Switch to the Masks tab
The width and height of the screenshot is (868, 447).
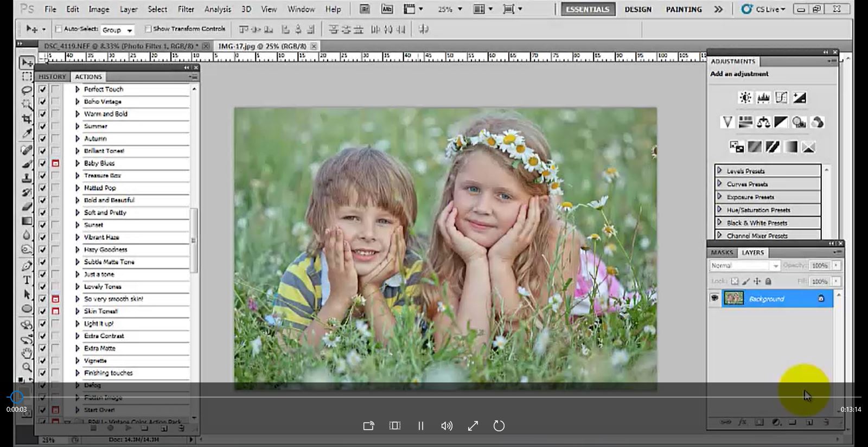(x=722, y=252)
